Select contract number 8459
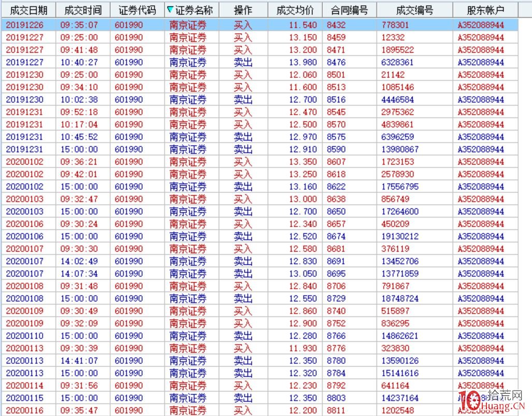The width and height of the screenshot is (532, 416). (x=336, y=38)
